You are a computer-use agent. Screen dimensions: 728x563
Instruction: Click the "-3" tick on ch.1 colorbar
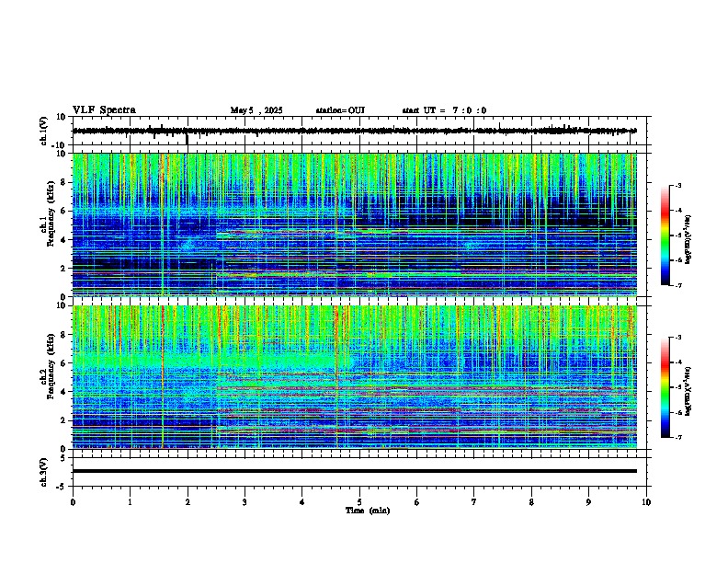[x=677, y=185]
